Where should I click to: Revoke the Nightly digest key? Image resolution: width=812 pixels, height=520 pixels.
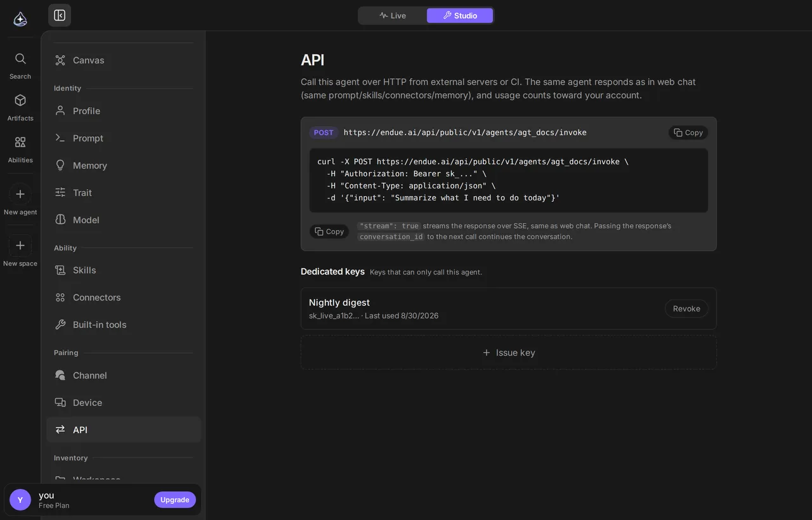coord(686,309)
